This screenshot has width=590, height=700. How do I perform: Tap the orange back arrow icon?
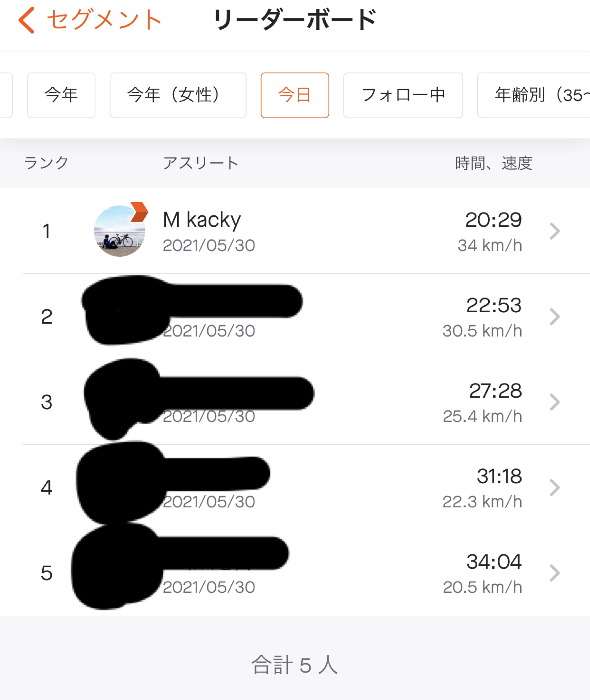click(27, 20)
